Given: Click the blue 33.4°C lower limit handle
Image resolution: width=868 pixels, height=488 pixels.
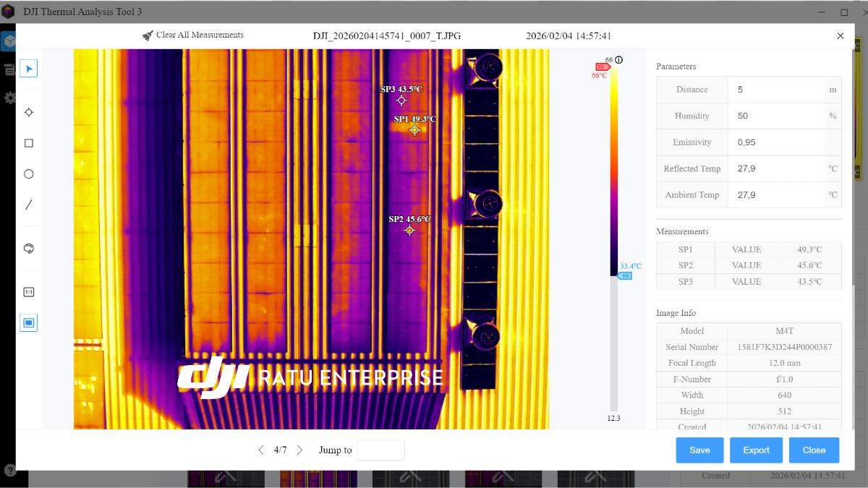Looking at the screenshot, I should tap(625, 275).
